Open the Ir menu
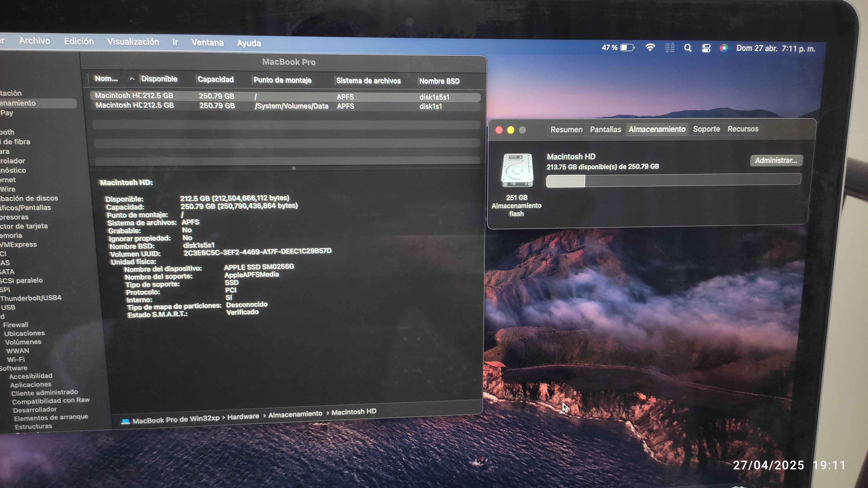This screenshot has width=868, height=488. pos(175,43)
